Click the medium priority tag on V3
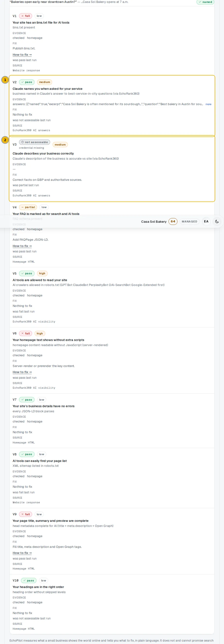 coord(60,145)
